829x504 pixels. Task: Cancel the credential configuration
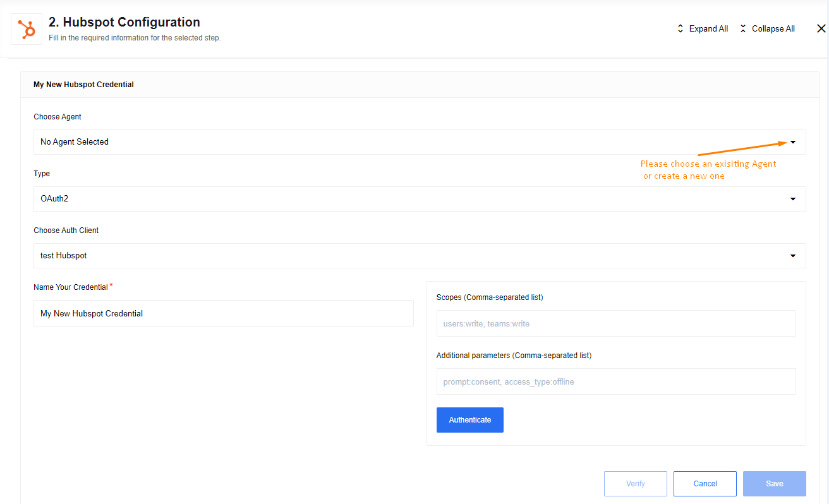705,484
